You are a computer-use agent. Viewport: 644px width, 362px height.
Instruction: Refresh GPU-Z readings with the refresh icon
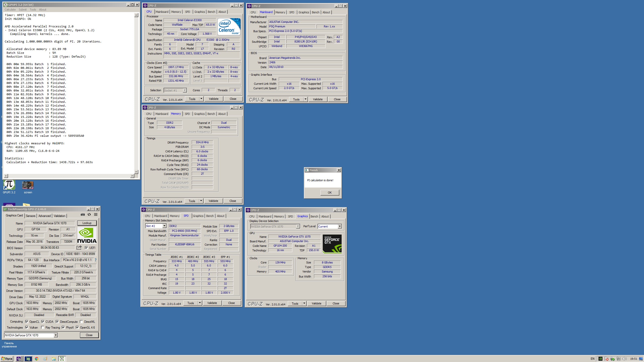[x=89, y=214]
